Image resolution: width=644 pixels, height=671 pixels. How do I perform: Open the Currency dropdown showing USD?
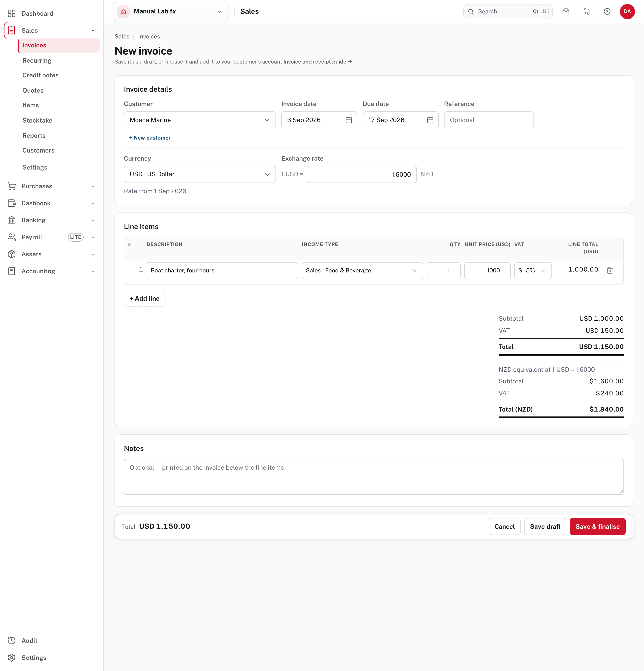(x=200, y=174)
